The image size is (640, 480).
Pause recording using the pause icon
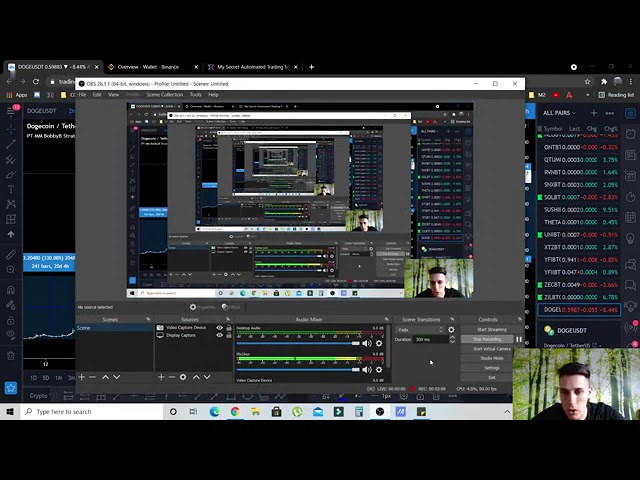[518, 339]
